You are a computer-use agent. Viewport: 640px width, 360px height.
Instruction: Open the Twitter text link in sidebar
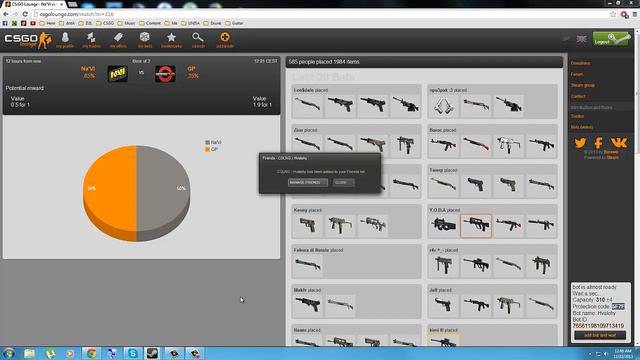[x=577, y=116]
